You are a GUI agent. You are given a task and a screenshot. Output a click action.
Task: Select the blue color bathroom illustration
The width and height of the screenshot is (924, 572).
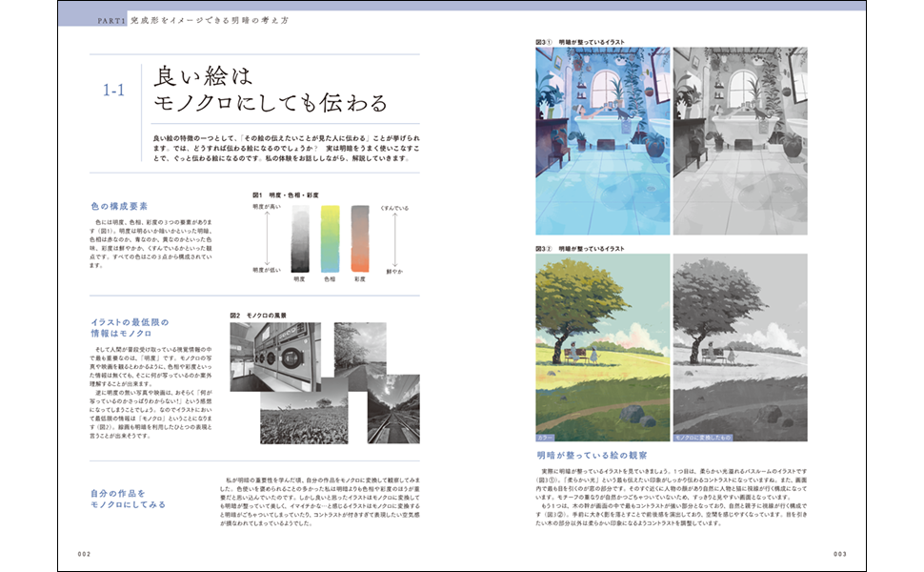(603, 141)
